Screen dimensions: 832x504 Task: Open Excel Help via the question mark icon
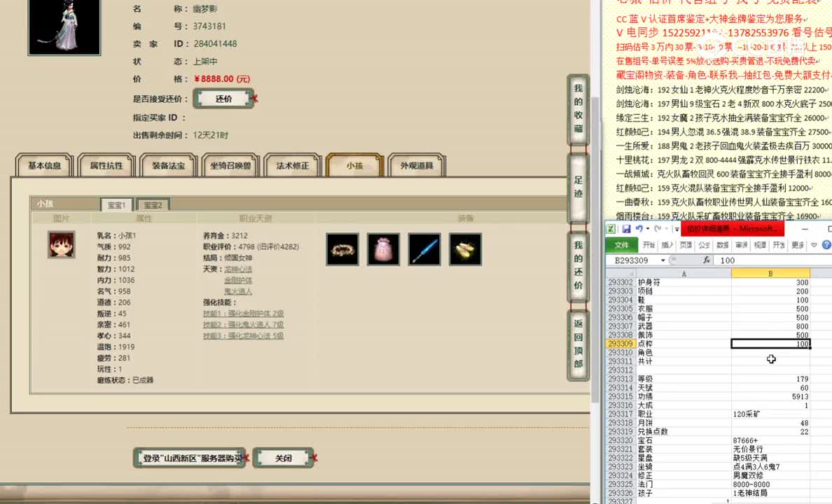pyautogui.click(x=828, y=245)
